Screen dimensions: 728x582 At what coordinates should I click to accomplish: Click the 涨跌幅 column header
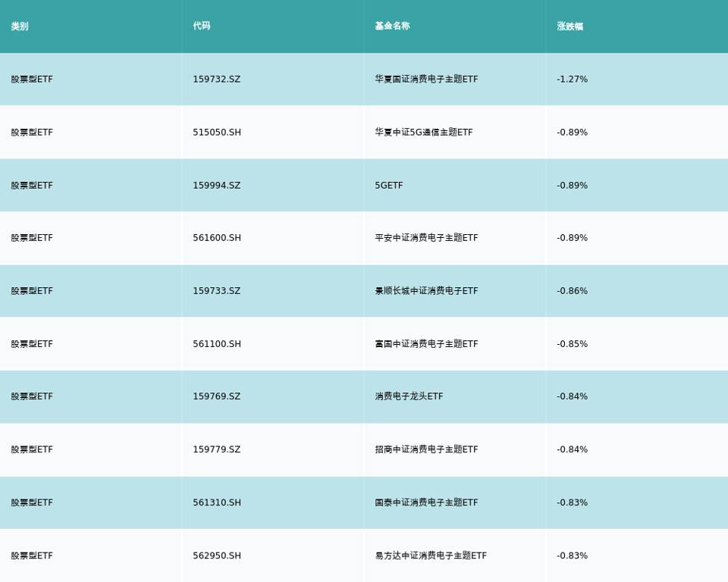click(570, 27)
